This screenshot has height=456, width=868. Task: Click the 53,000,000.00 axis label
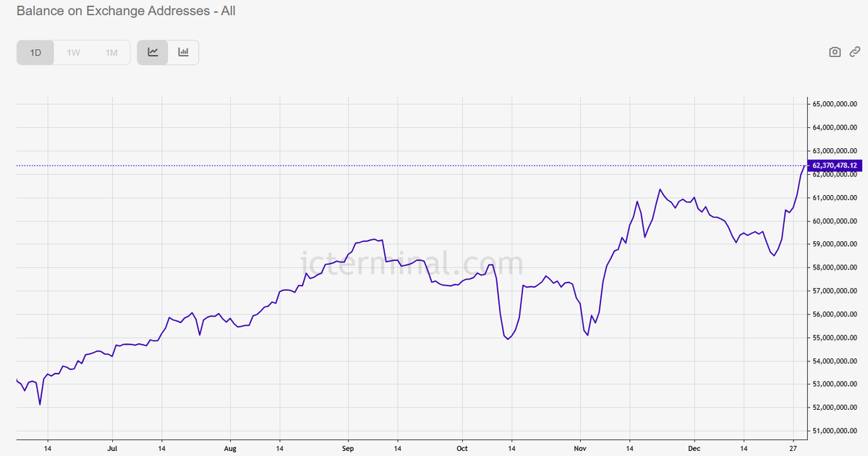835,384
